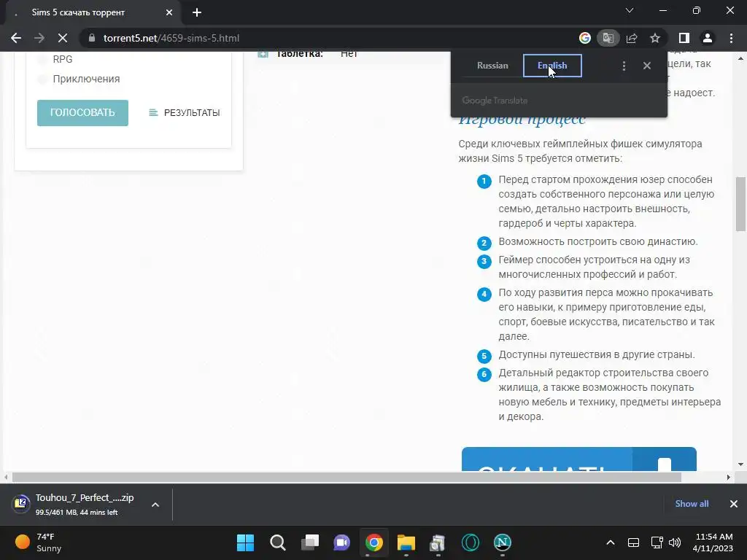Close the Sims 5 tab
The width and height of the screenshot is (747, 560).
pyautogui.click(x=169, y=13)
